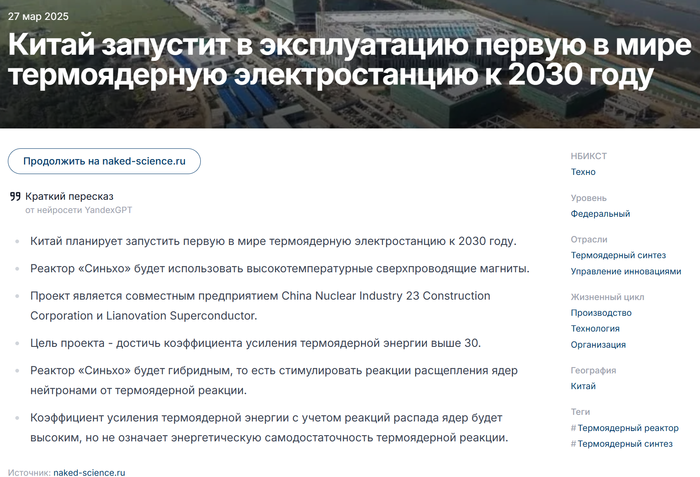700x477 pixels.
Task: Select the 'Федеральный' level link
Action: (x=600, y=213)
